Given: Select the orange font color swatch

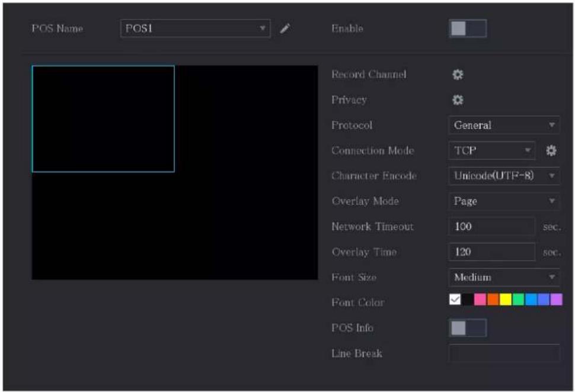Looking at the screenshot, I should pyautogui.click(x=493, y=300).
